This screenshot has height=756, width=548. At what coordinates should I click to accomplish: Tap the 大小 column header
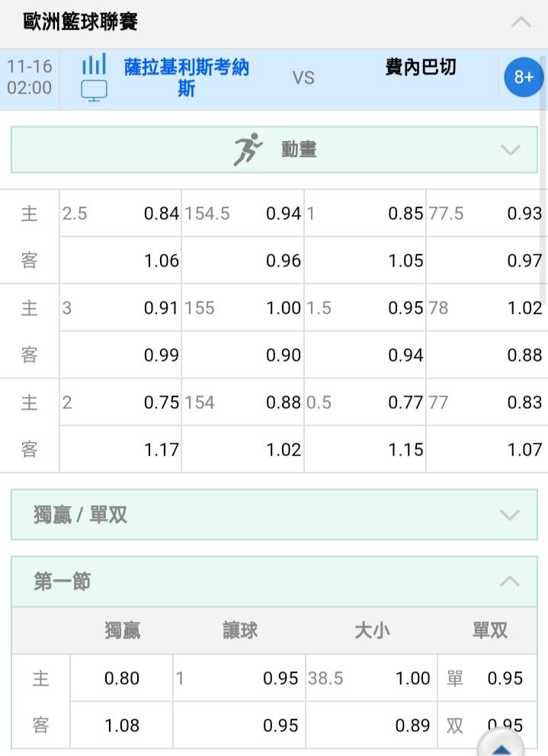(372, 631)
